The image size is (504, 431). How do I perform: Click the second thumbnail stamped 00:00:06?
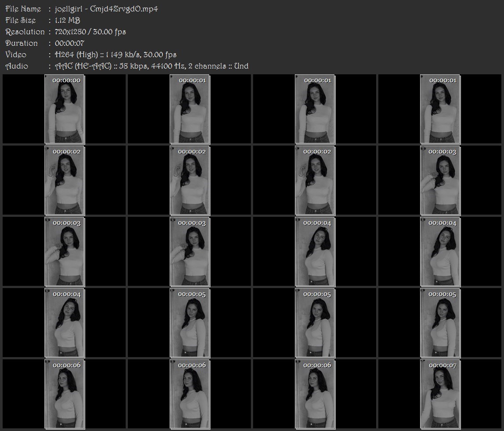pos(189,394)
